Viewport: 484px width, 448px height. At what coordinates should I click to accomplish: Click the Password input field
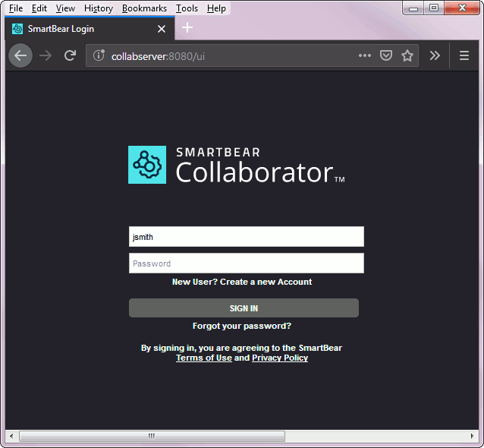246,263
